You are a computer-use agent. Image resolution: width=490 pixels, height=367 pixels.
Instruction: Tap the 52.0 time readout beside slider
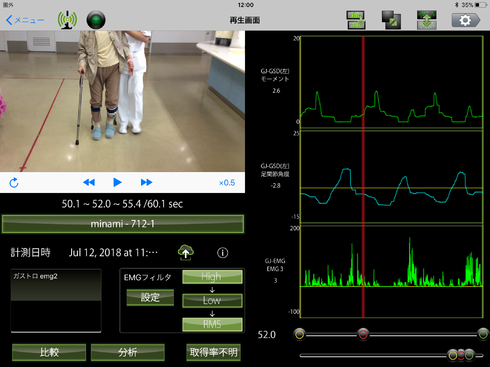coord(267,335)
